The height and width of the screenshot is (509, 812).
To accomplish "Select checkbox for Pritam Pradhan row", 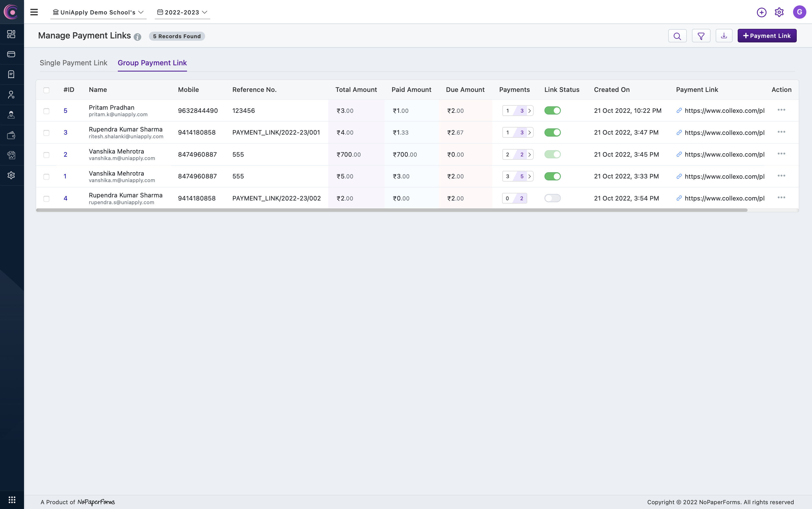I will tap(46, 111).
